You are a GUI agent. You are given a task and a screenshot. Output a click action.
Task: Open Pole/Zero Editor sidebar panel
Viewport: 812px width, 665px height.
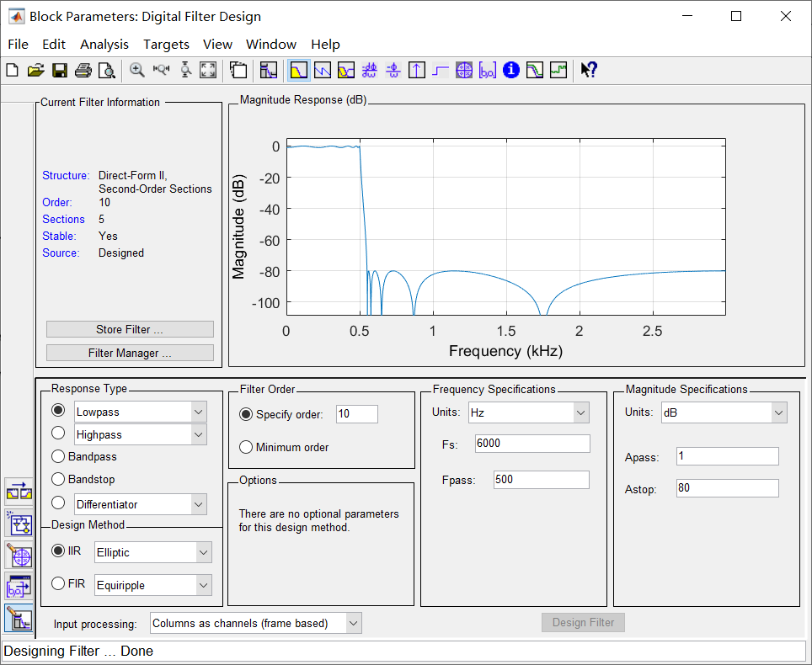(x=19, y=556)
